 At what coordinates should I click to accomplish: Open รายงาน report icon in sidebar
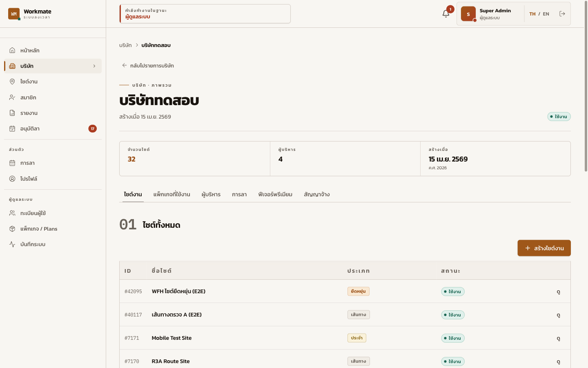[x=12, y=113]
